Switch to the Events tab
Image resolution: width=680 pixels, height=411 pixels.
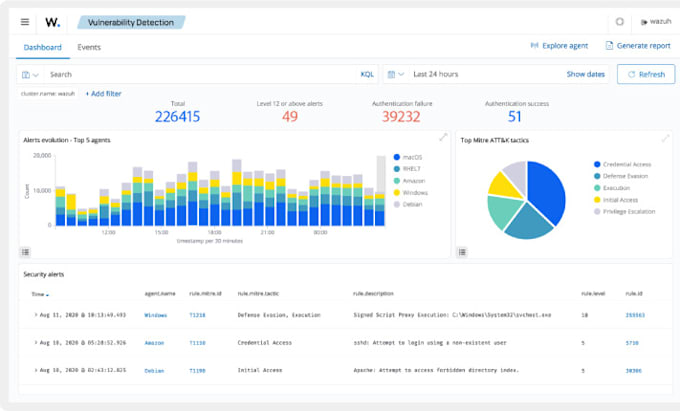(89, 47)
